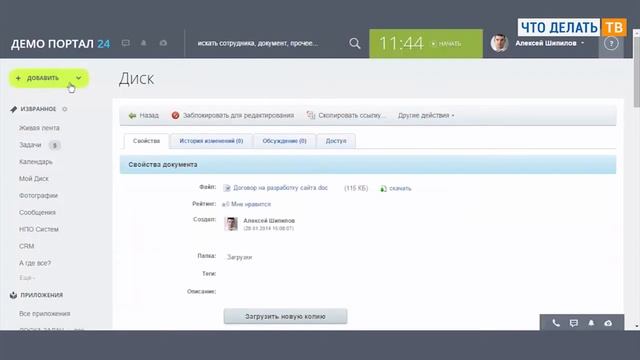Viewport: 640px width, 360px height.
Task: Click Мне нравится rating link
Action: (x=251, y=204)
